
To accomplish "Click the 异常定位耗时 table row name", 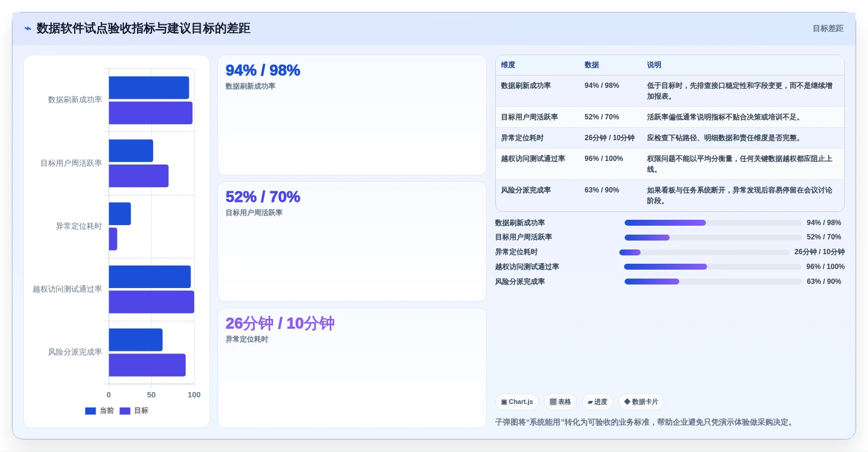I will [x=522, y=138].
